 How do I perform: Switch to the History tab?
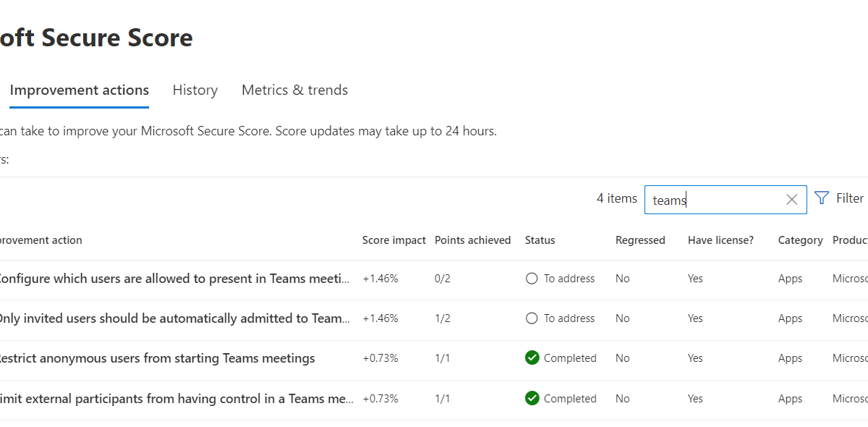point(195,90)
